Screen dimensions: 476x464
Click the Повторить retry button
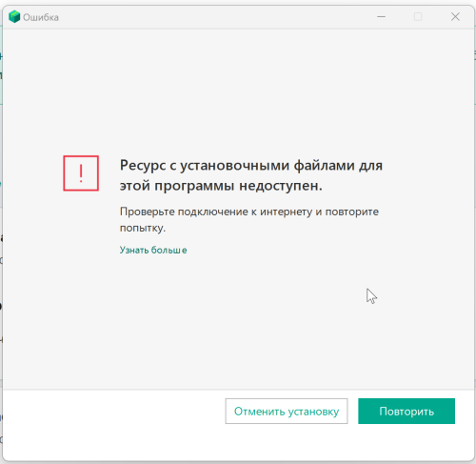point(407,411)
